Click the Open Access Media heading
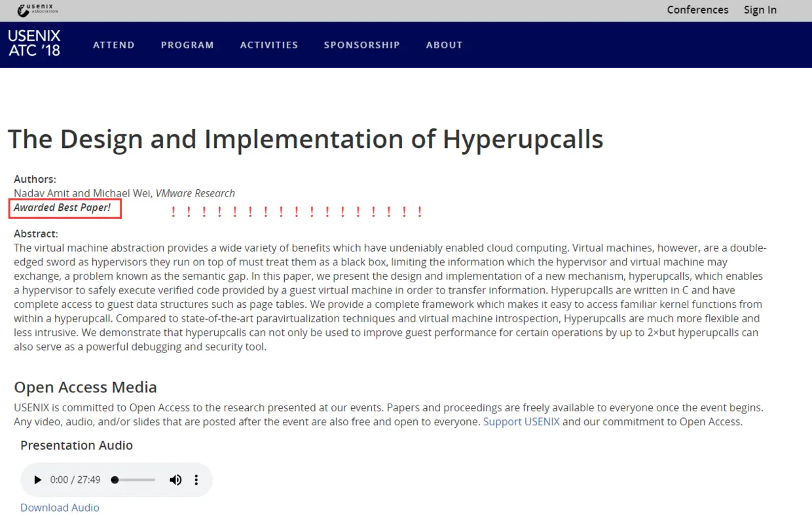Image resolution: width=812 pixels, height=528 pixels. click(85, 387)
